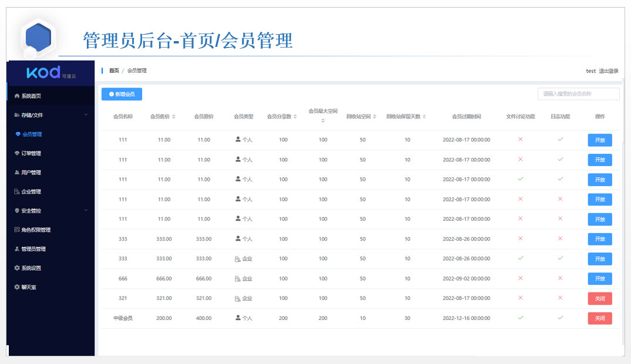Click the 中级会员 name cell
Screen dimensions: 631x364
pos(123,318)
